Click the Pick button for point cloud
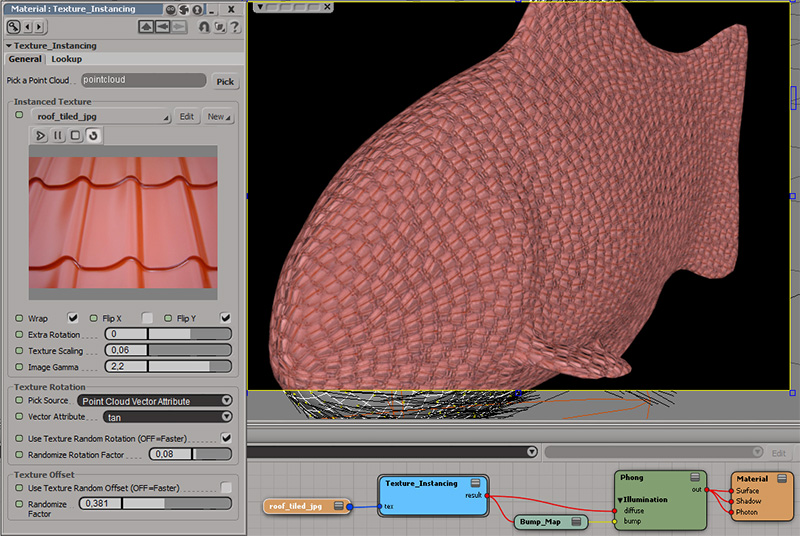This screenshot has height=536, width=800. 225,81
